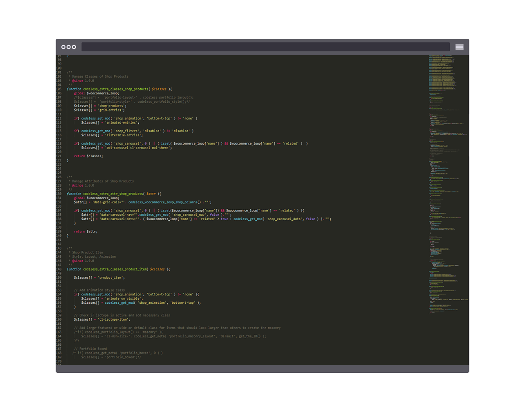The width and height of the screenshot is (525, 420).
Task: Click the 'cl-isotope-item' string
Action: (114, 319)
